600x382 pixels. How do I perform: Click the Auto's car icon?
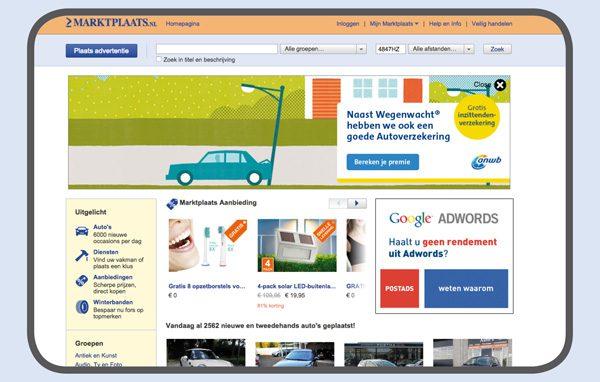tap(82, 232)
